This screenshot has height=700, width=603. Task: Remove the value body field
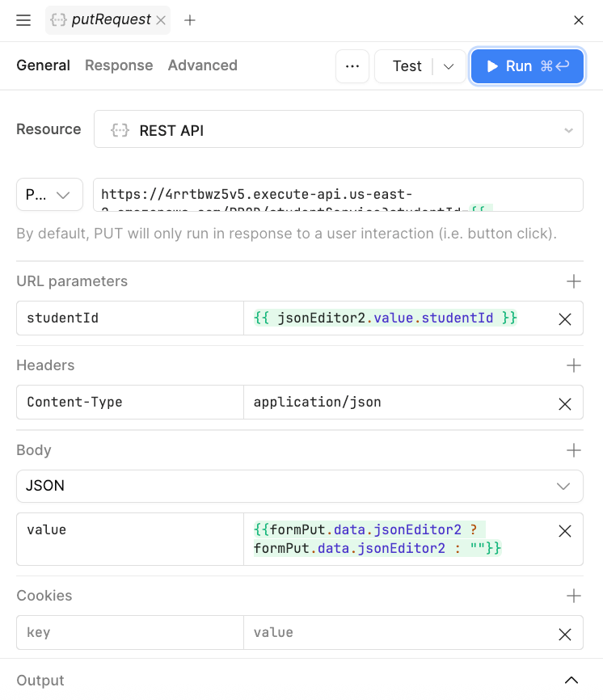pyautogui.click(x=564, y=529)
